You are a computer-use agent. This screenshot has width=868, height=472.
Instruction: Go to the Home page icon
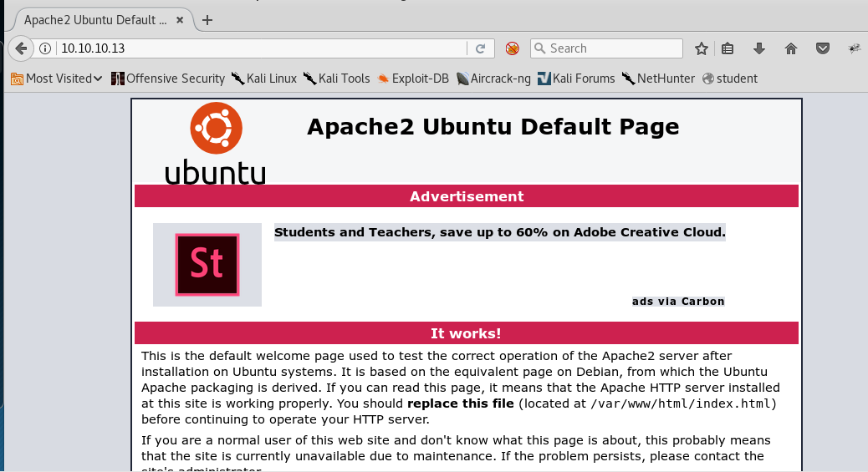791,48
